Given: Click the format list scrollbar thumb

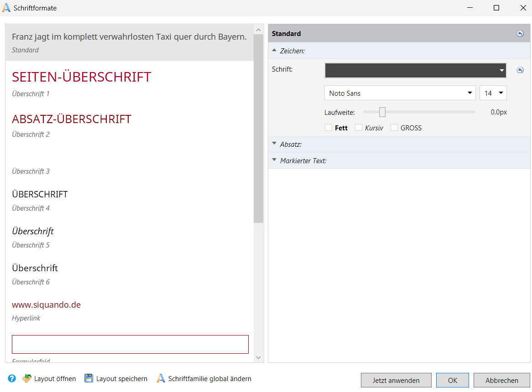Looking at the screenshot, I should click(x=259, y=129).
